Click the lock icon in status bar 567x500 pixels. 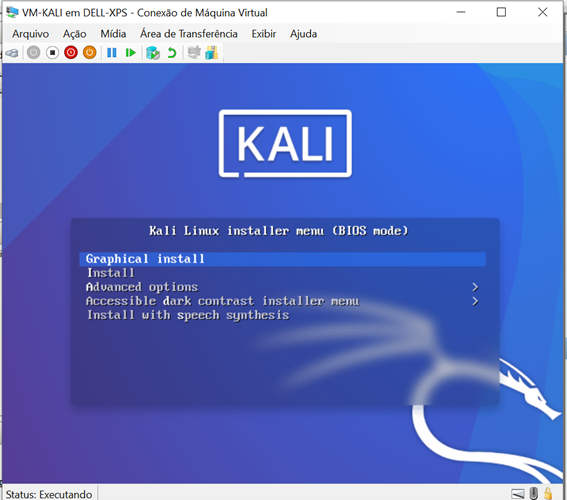coord(548,493)
